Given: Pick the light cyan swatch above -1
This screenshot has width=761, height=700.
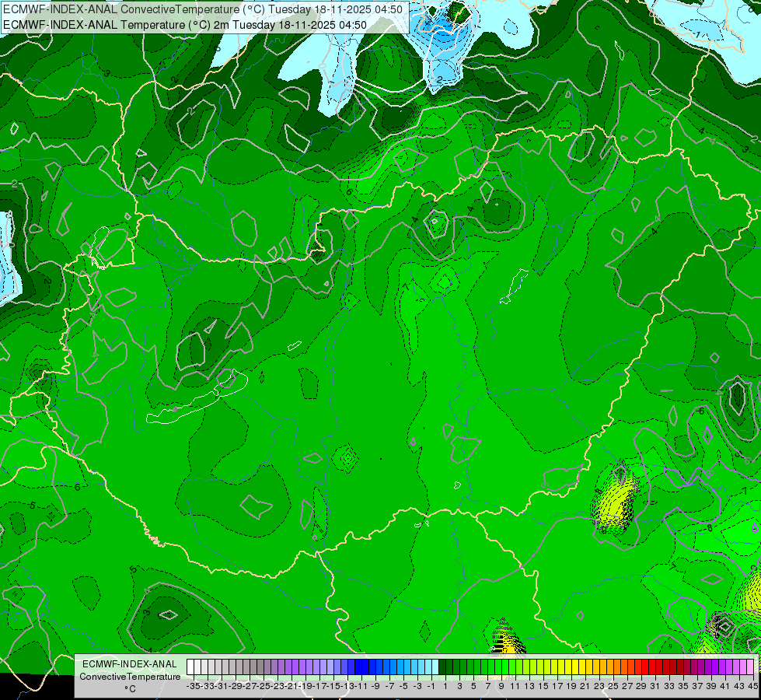Looking at the screenshot, I should click(x=428, y=667).
